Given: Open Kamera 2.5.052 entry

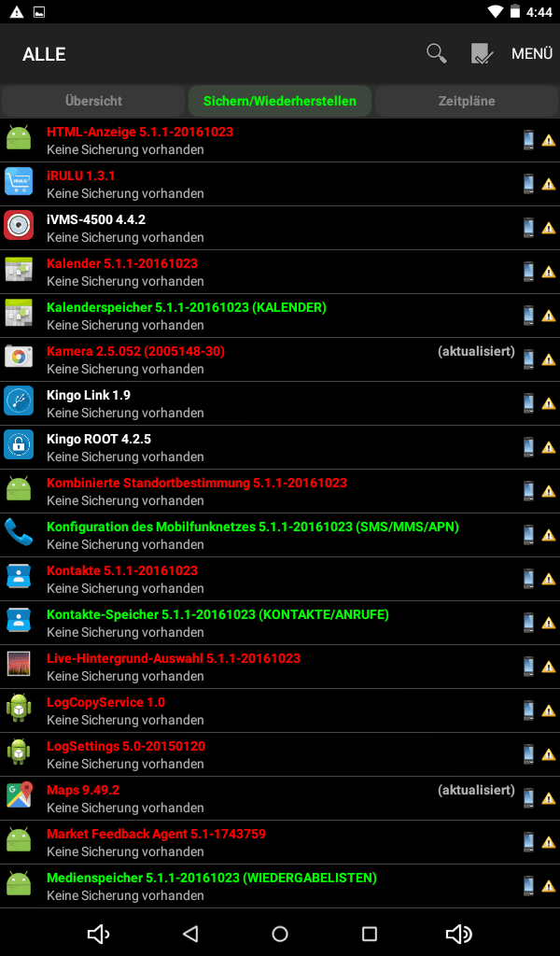Looking at the screenshot, I should point(280,359).
